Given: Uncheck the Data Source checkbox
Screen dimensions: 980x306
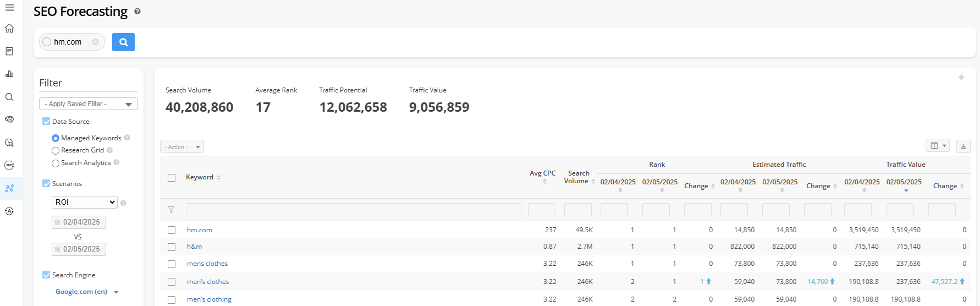Looking at the screenshot, I should (46, 122).
